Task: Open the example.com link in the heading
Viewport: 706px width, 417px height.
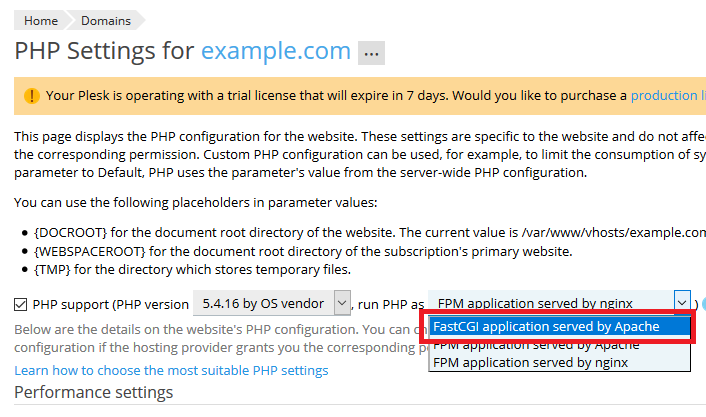Action: (x=276, y=51)
